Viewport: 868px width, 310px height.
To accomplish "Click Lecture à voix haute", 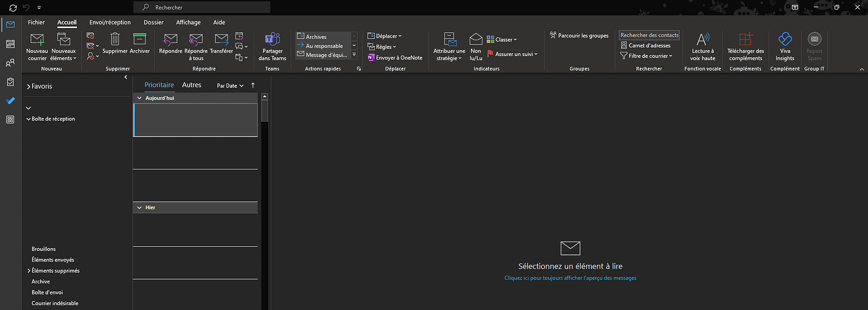I will click(x=703, y=46).
